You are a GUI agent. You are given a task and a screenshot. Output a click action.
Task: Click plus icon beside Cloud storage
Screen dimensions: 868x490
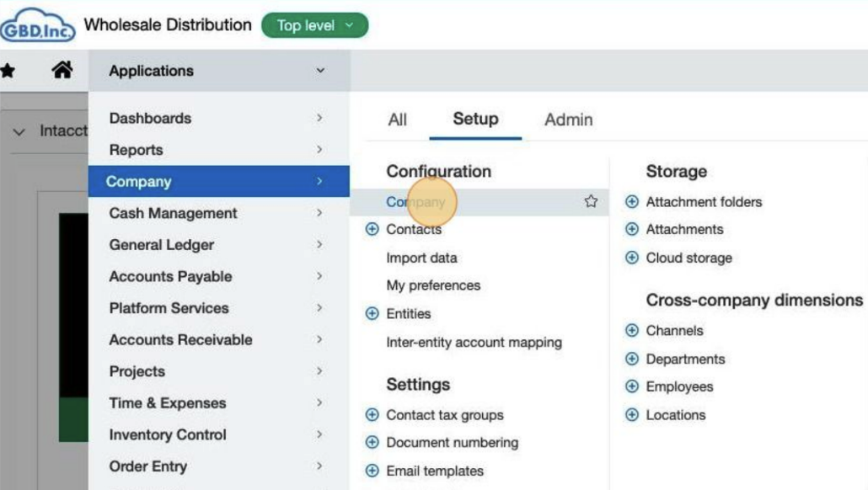[x=632, y=258]
